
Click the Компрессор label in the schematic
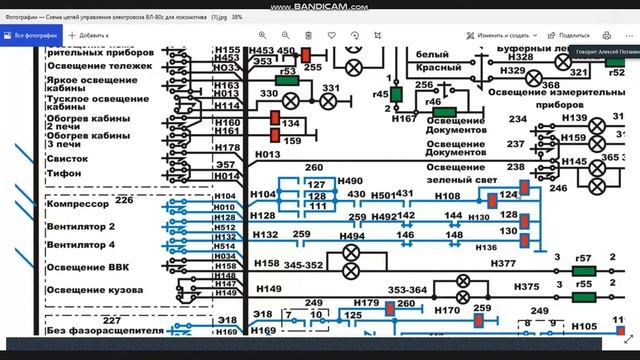(x=78, y=204)
